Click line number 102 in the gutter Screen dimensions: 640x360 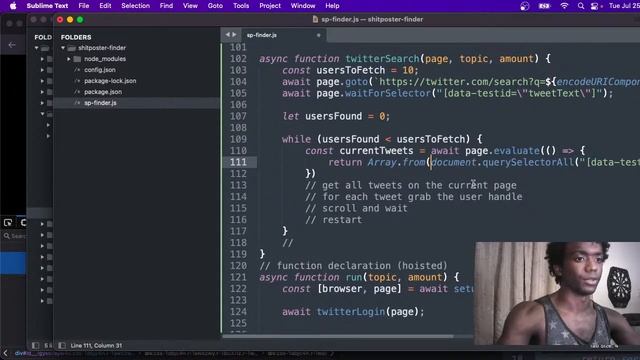pos(238,59)
